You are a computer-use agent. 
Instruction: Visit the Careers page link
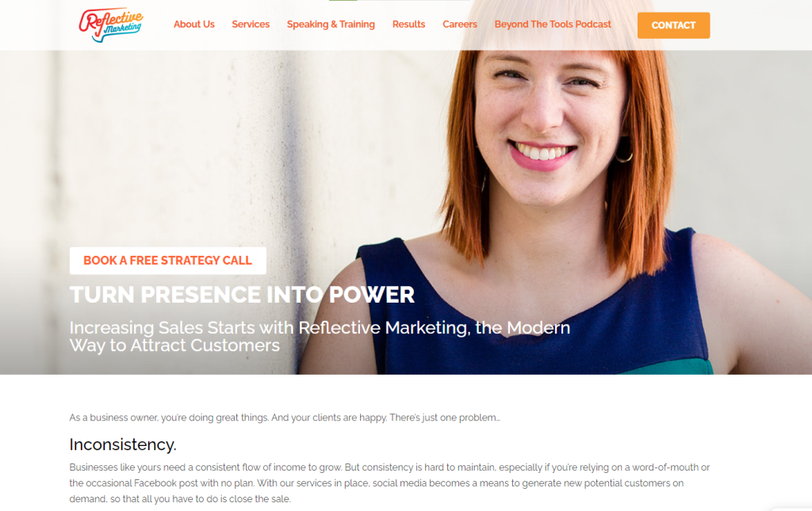[460, 25]
